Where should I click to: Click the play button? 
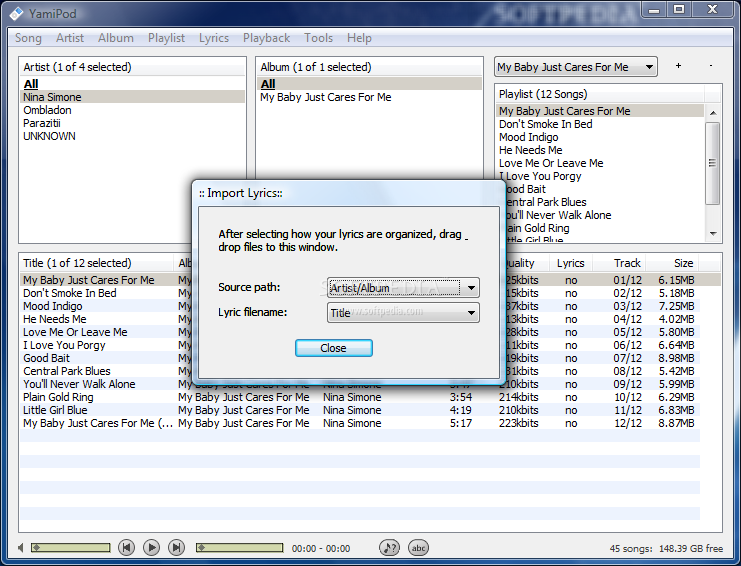pos(151,548)
